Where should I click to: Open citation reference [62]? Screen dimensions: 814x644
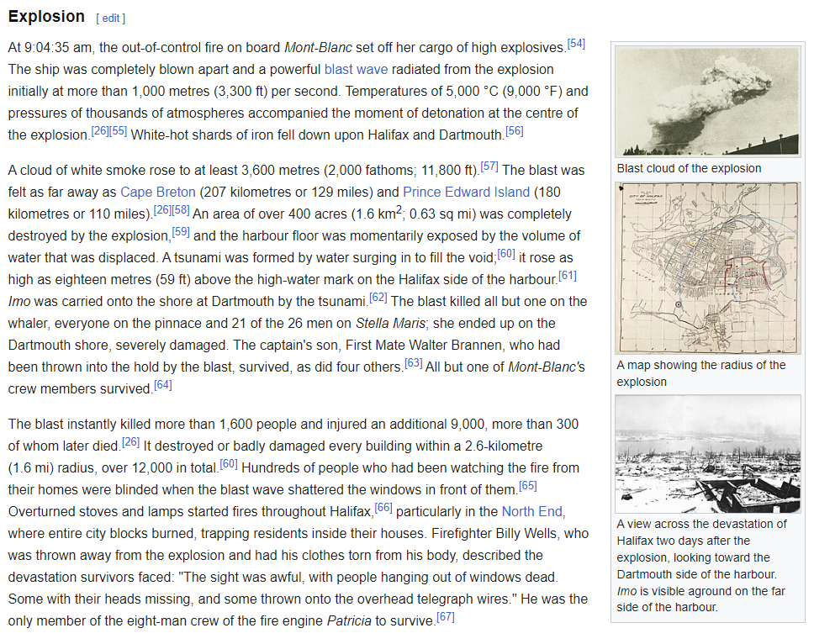378,298
